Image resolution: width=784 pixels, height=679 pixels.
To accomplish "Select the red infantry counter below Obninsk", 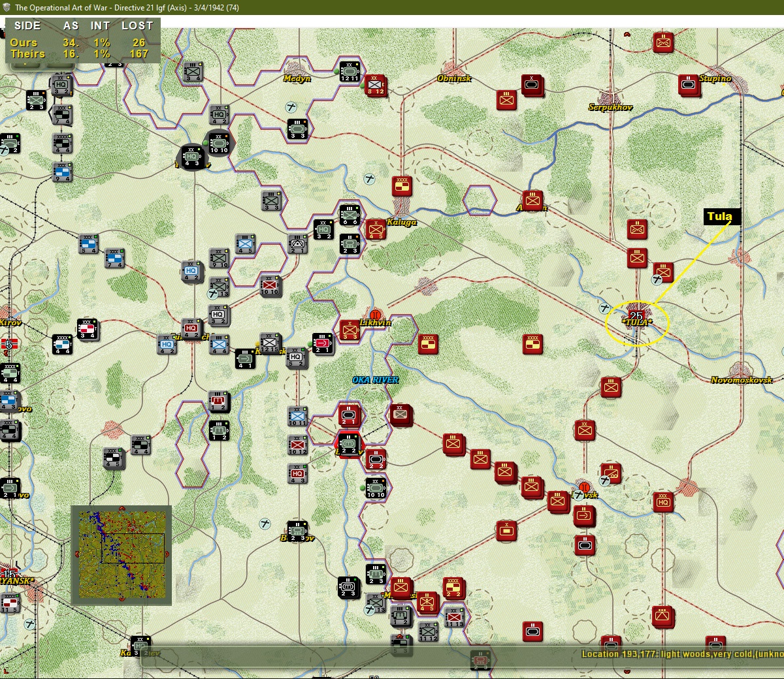I will pyautogui.click(x=506, y=99).
